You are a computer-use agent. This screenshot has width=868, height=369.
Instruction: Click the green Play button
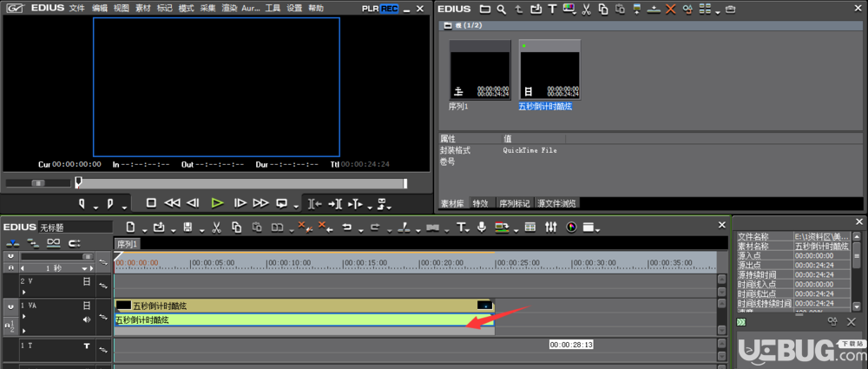pyautogui.click(x=217, y=203)
